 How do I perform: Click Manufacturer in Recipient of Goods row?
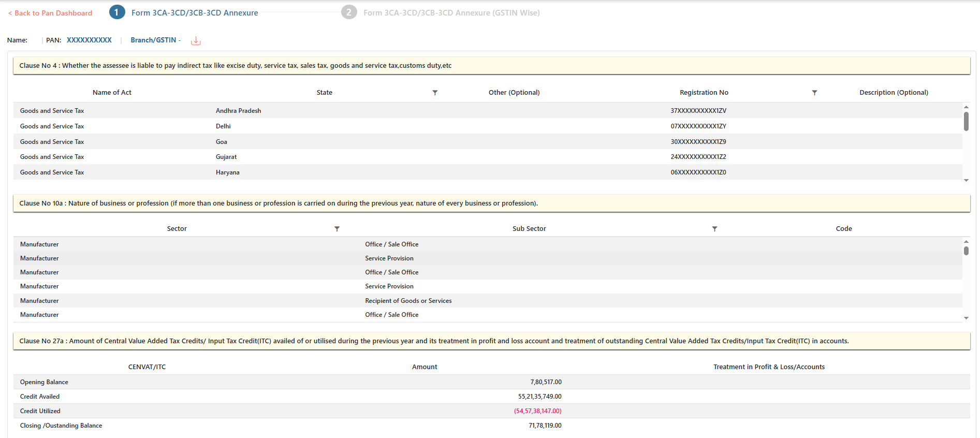tap(39, 301)
